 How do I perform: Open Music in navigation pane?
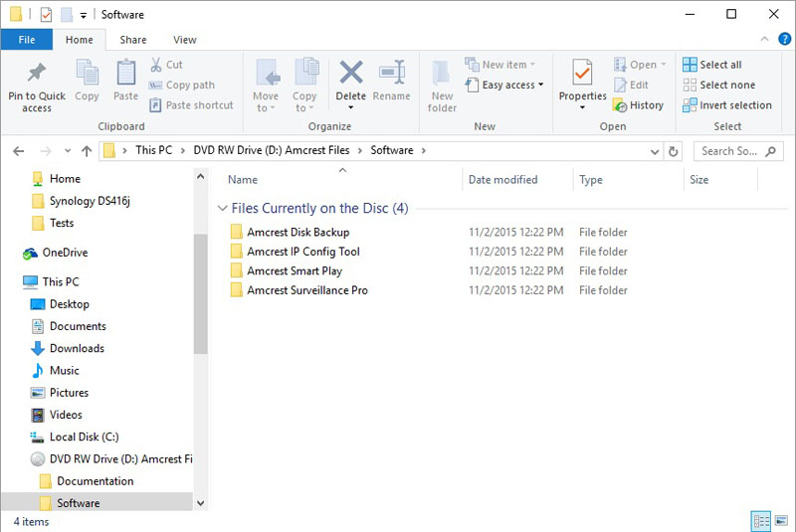[x=64, y=371]
